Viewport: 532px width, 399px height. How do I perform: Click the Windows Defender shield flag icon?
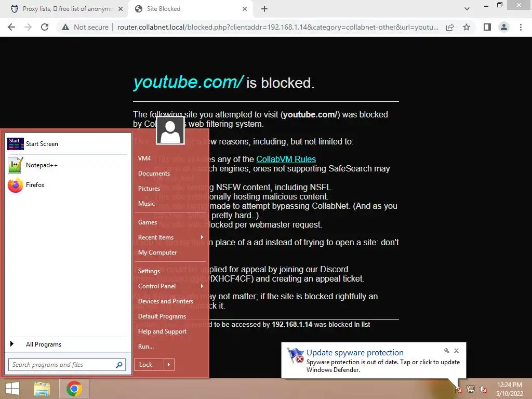(296, 355)
